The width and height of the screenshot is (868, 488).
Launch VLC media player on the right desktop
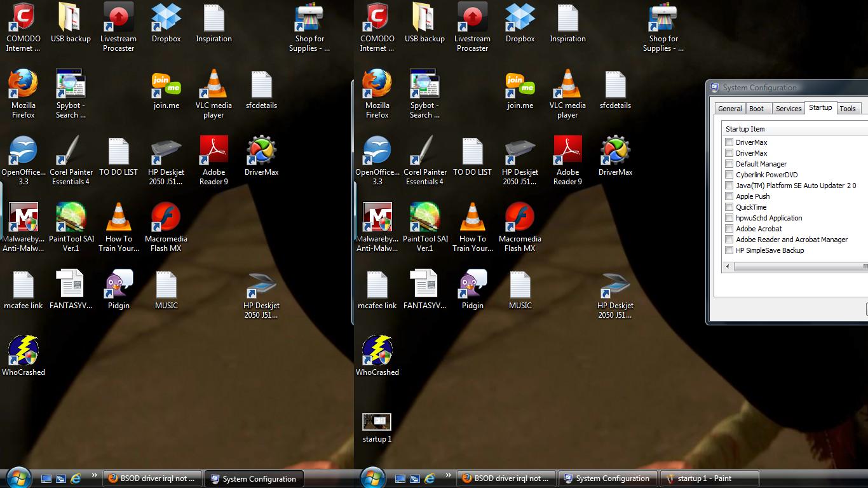(567, 93)
